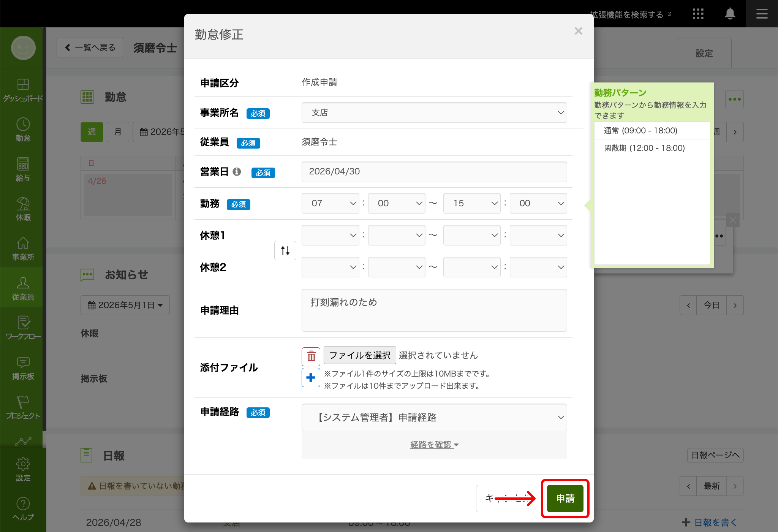Click the キャンセル button
Viewport: 778px width, 532px height.
[508, 499]
